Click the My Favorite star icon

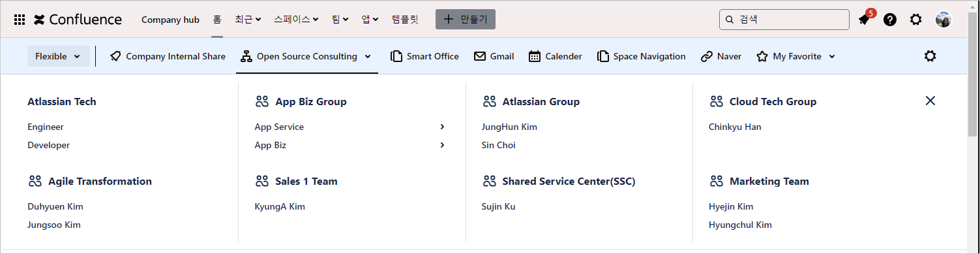(x=762, y=56)
